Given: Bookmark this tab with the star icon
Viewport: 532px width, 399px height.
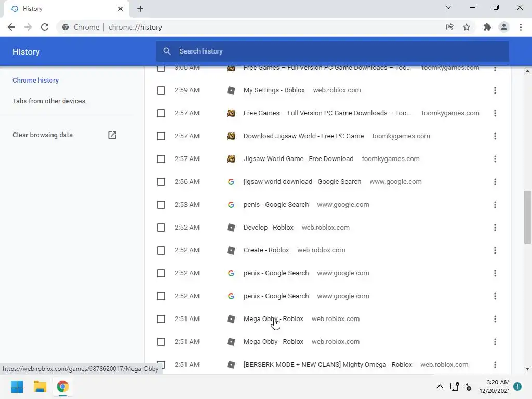Looking at the screenshot, I should pos(467,27).
